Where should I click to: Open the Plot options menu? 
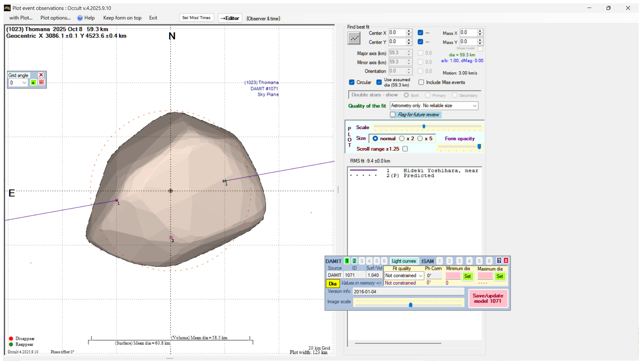(55, 18)
